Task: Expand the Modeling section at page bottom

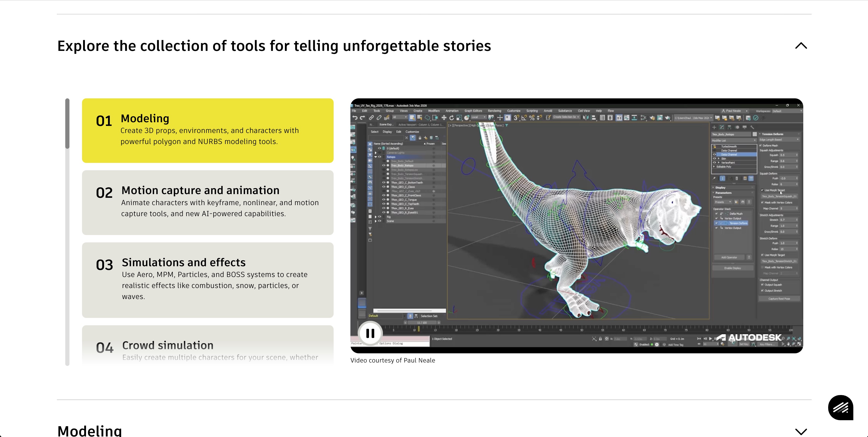Action: pyautogui.click(x=801, y=431)
